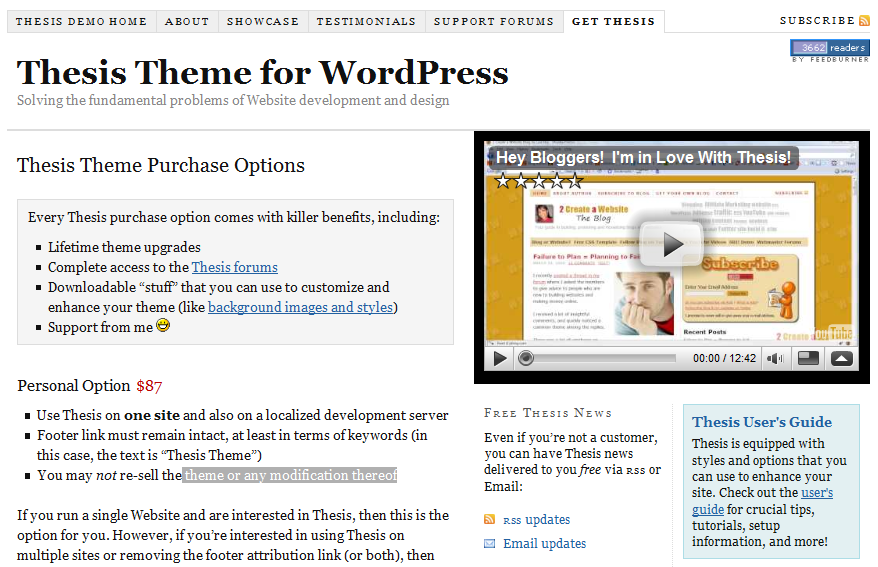Click the orange RSS icon beside Subscribe

[865, 21]
